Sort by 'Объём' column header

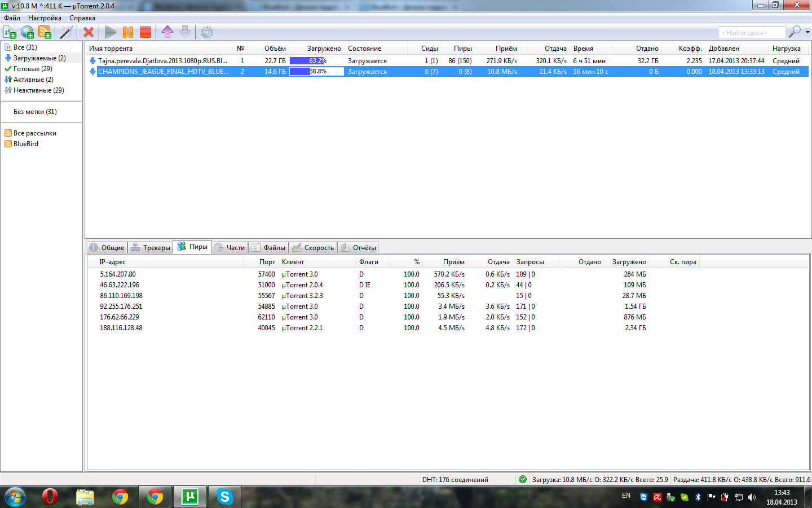268,49
